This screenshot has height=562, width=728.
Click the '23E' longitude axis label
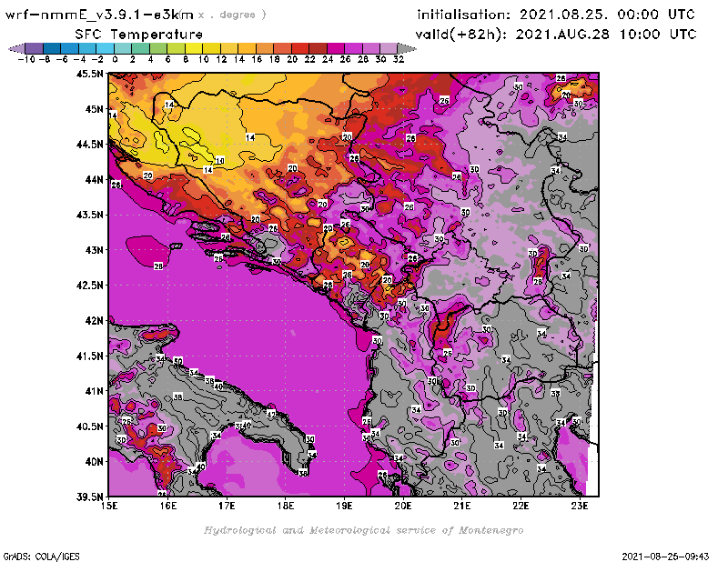[x=580, y=506]
